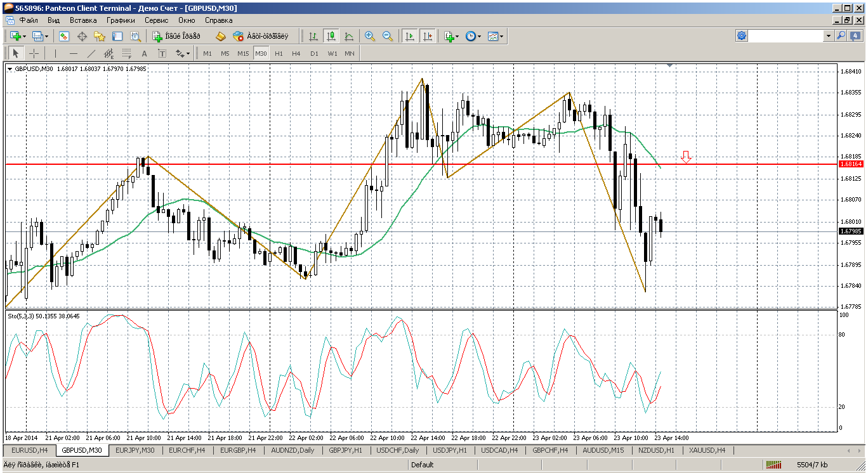Click inside the search input field
Viewport: 868px width, 473px height.
click(x=786, y=36)
